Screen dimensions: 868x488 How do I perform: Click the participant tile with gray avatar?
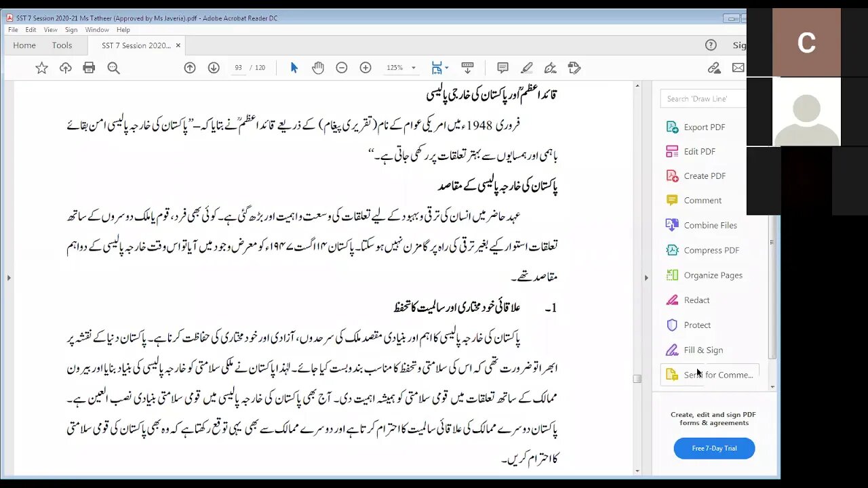click(x=806, y=112)
